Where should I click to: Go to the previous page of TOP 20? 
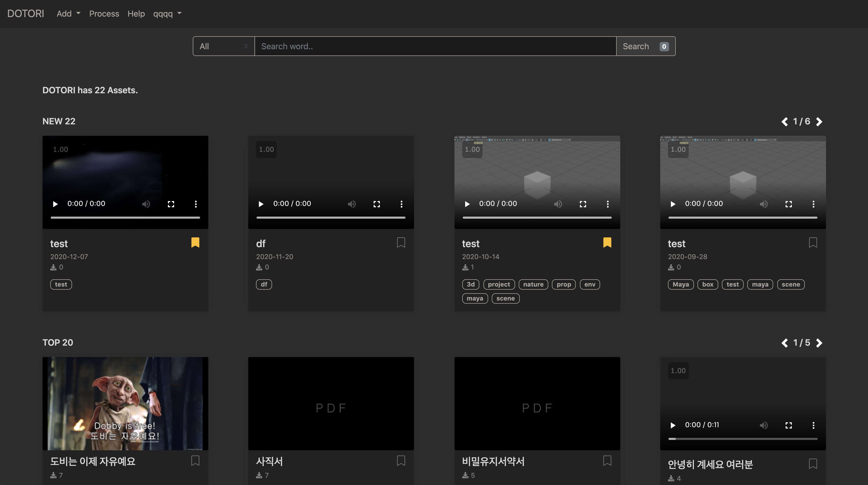pos(784,343)
